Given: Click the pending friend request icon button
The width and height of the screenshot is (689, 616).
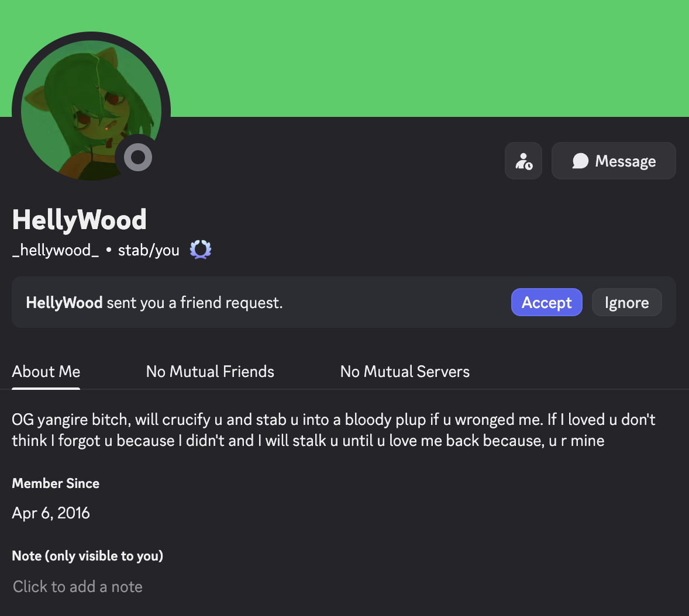Looking at the screenshot, I should coord(523,161).
